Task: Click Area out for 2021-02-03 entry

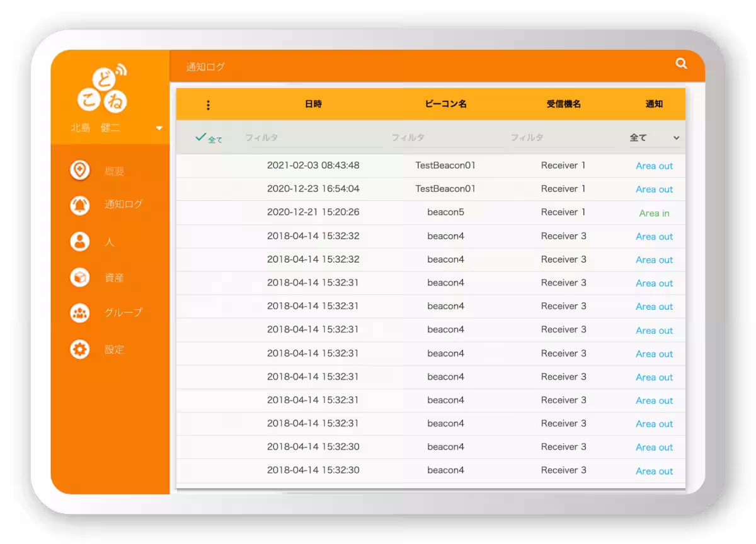Action: [654, 166]
